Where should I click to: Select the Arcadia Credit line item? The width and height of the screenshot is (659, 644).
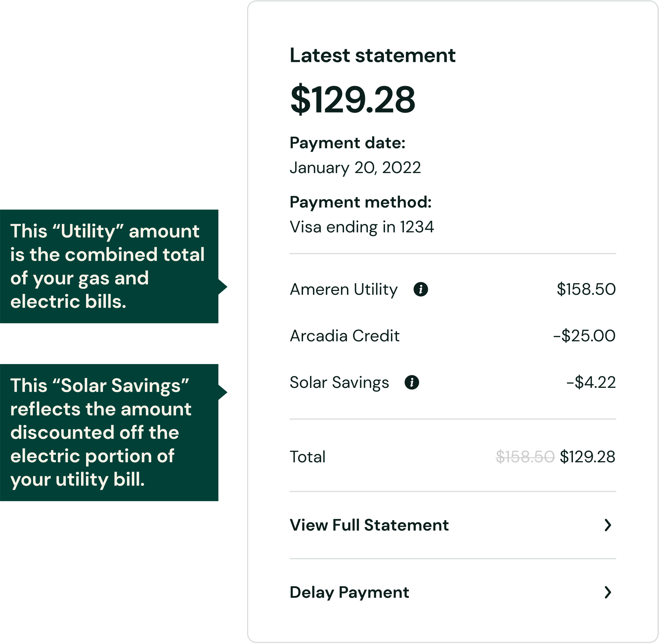pos(344,336)
